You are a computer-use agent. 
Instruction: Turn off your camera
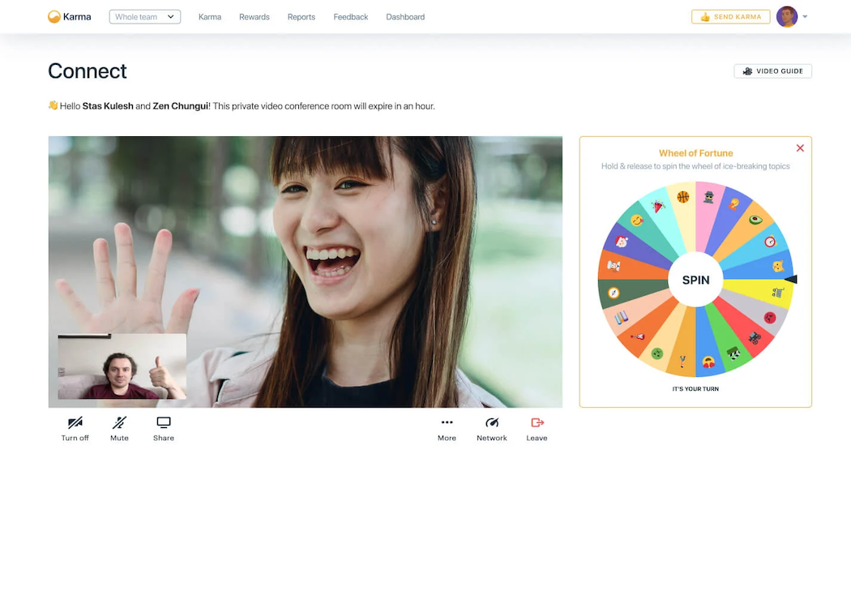tap(75, 428)
